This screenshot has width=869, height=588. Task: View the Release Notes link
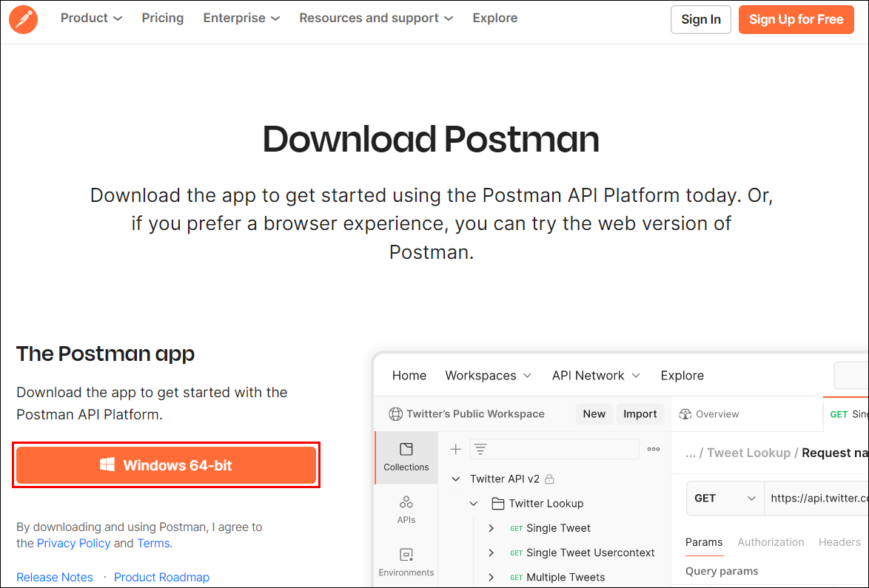pos(55,577)
